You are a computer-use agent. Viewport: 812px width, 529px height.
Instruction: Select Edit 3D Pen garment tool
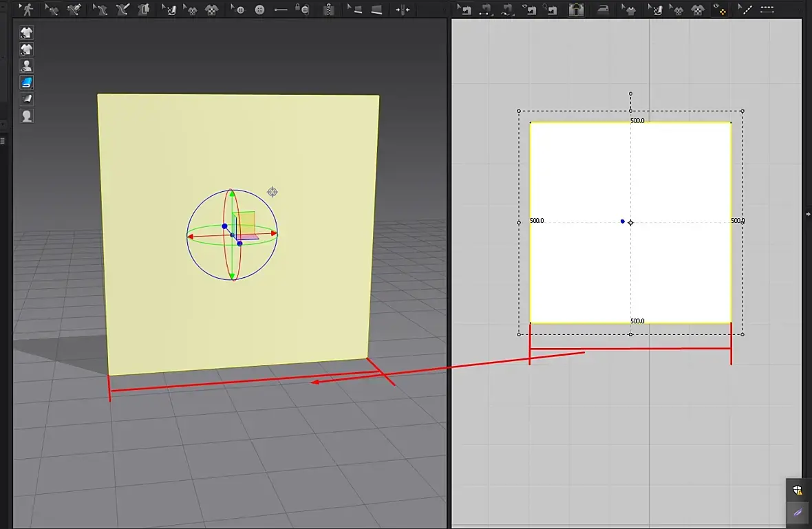point(99,10)
